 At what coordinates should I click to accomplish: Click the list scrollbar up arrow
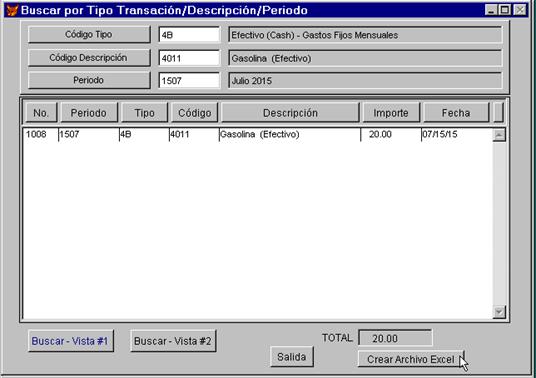[499, 135]
